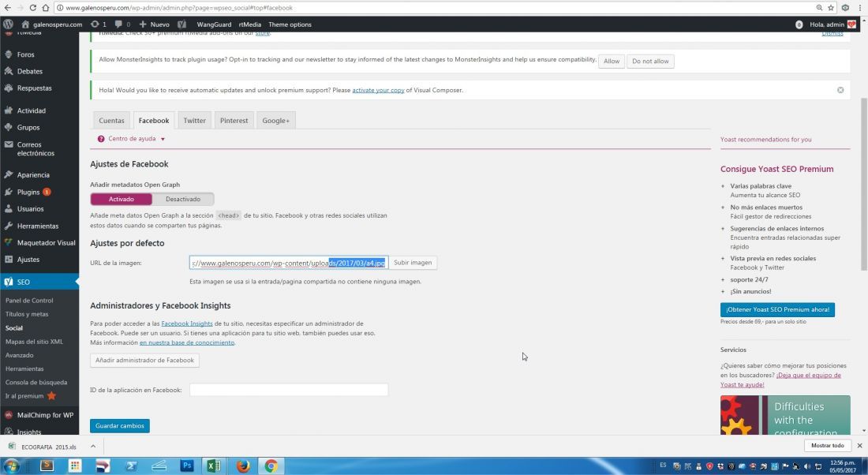868x475 pixels.
Task: Open the Photoshop taskbar icon
Action: coord(187,466)
